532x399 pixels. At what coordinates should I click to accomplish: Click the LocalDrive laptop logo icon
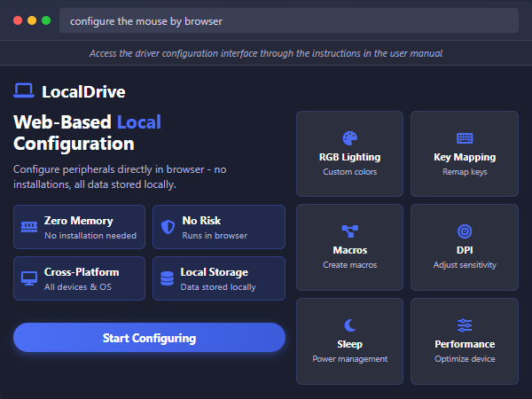pos(24,90)
